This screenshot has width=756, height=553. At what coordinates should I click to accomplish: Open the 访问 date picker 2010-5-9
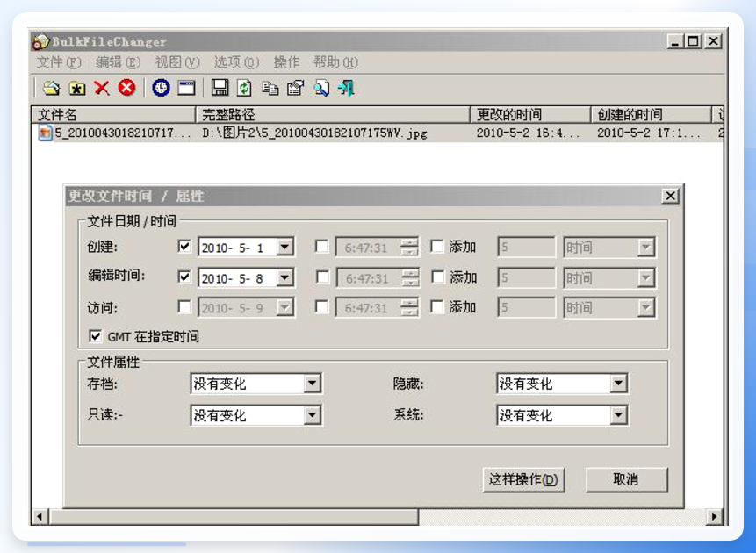click(285, 307)
